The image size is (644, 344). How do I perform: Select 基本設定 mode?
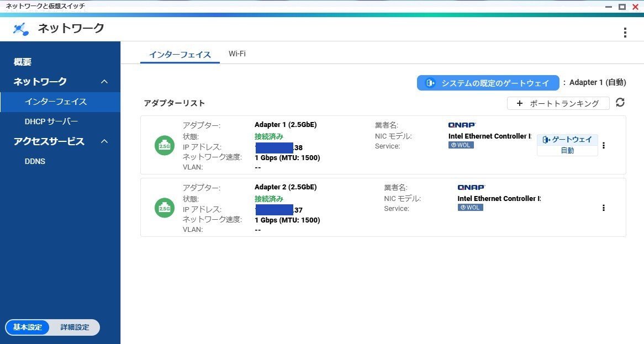click(27, 327)
